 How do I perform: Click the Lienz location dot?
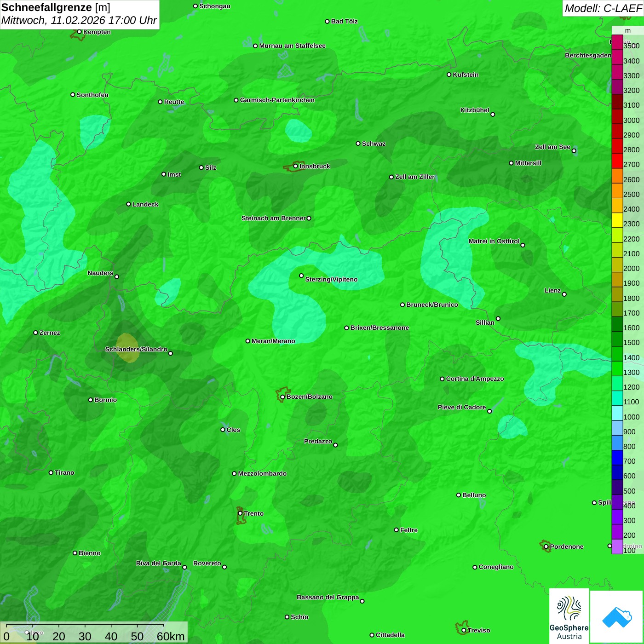564,294
